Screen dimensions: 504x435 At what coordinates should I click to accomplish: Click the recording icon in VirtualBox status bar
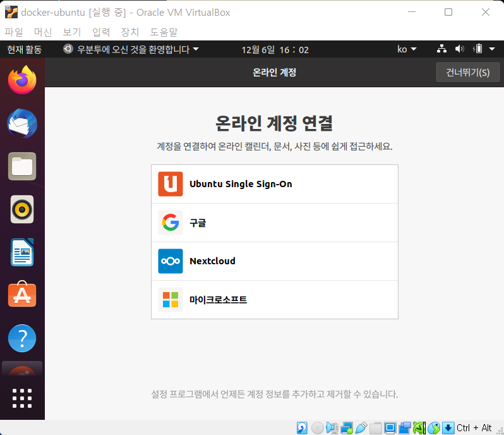(x=405, y=428)
